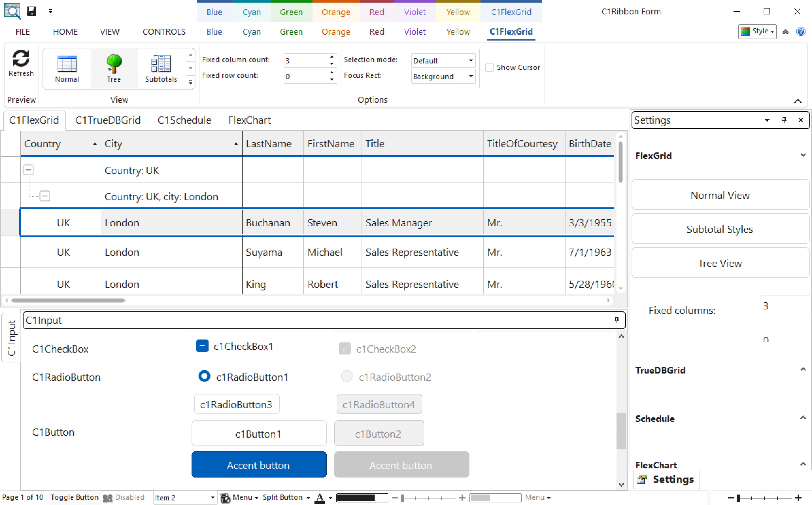Click the c1RadioButton3 toggle button
Screen dimensions: 812x505
click(237, 404)
